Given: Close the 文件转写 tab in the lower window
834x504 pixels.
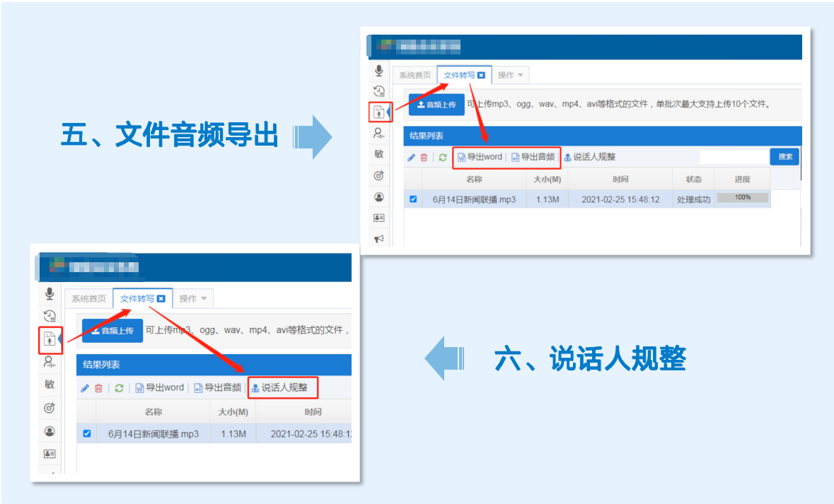Looking at the screenshot, I should pos(161,298).
